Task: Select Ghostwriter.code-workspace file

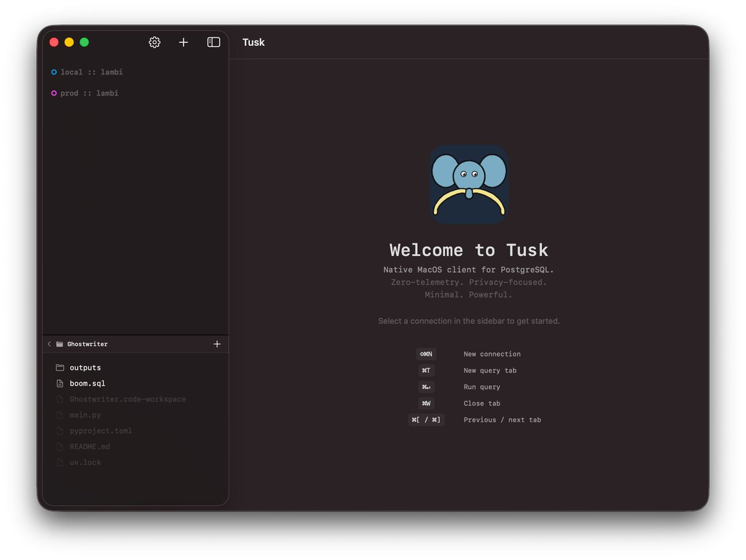Action: pos(127,399)
